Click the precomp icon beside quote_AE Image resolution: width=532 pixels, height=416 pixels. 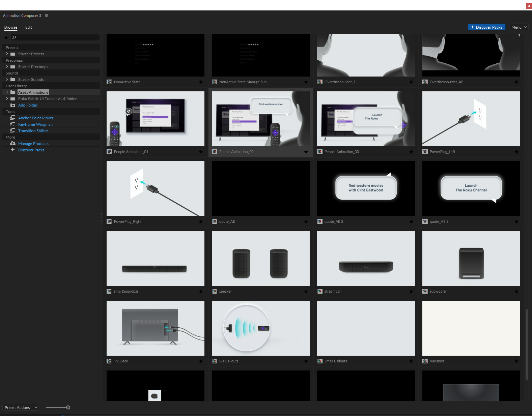(215, 221)
